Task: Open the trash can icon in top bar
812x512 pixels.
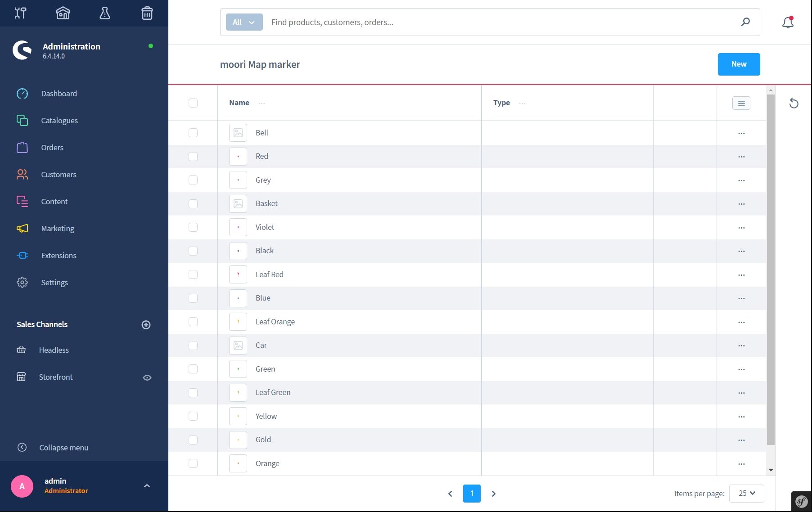Action: tap(147, 13)
